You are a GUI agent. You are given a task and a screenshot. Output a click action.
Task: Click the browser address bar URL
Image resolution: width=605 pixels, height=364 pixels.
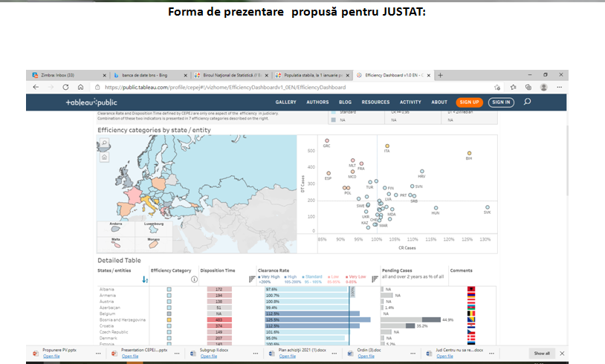[223, 87]
